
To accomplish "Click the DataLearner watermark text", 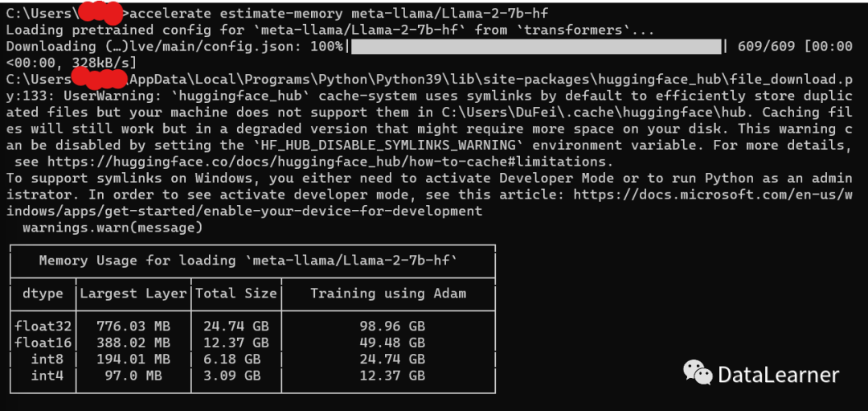I will click(x=778, y=375).
